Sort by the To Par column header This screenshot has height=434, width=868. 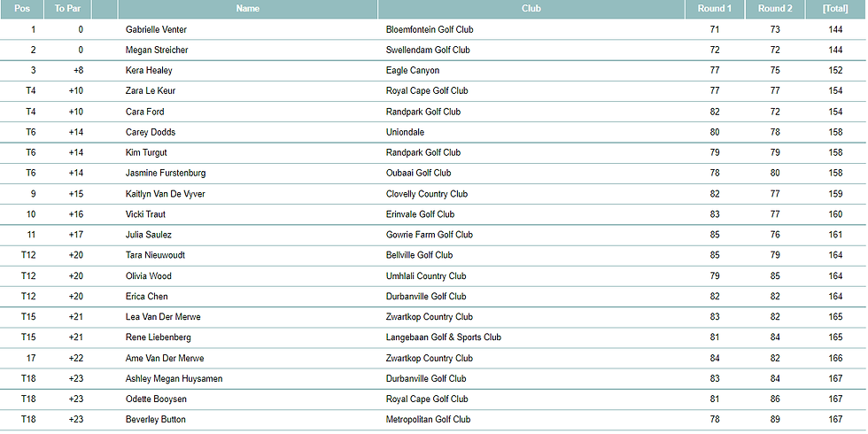(x=68, y=9)
